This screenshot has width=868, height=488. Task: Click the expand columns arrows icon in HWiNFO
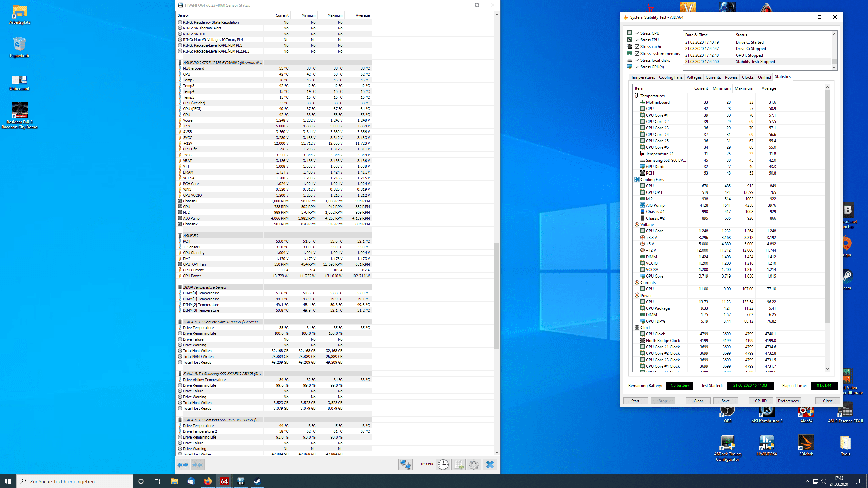point(183,465)
